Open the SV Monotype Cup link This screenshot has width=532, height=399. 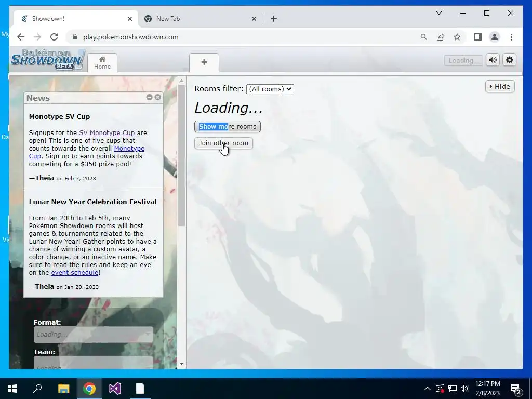click(x=107, y=132)
